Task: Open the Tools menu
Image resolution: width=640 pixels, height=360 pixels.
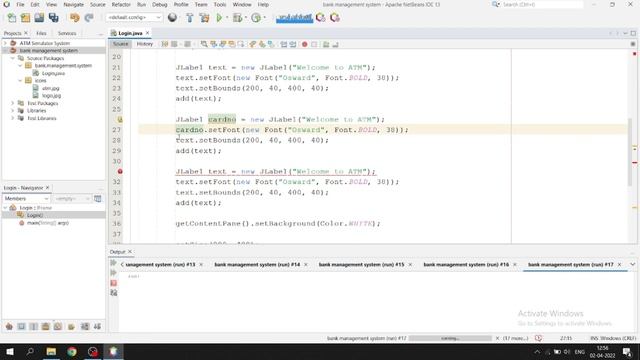Action: click(220, 4)
